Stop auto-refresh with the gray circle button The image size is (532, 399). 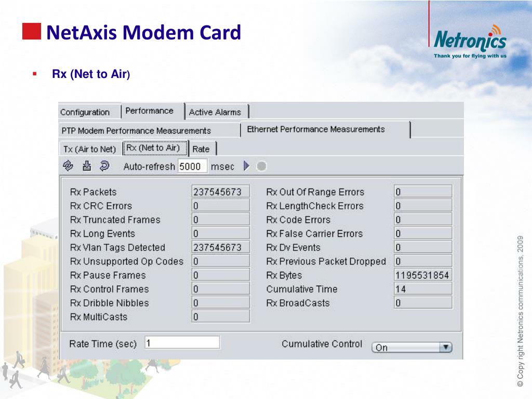click(261, 166)
